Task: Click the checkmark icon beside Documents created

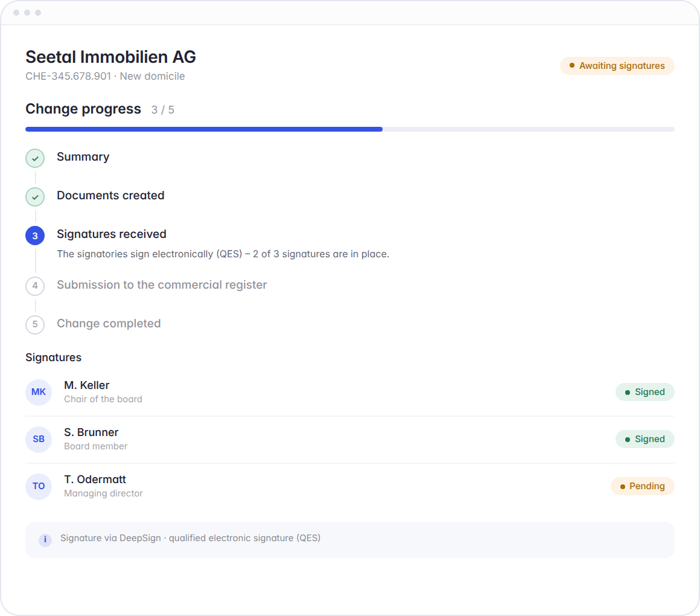Action: pyautogui.click(x=35, y=197)
